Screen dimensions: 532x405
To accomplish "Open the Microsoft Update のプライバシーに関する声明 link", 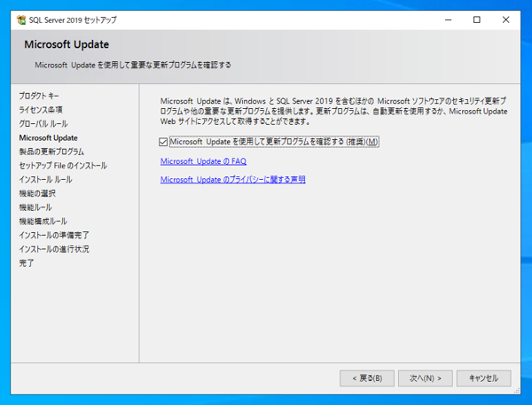I will click(232, 179).
